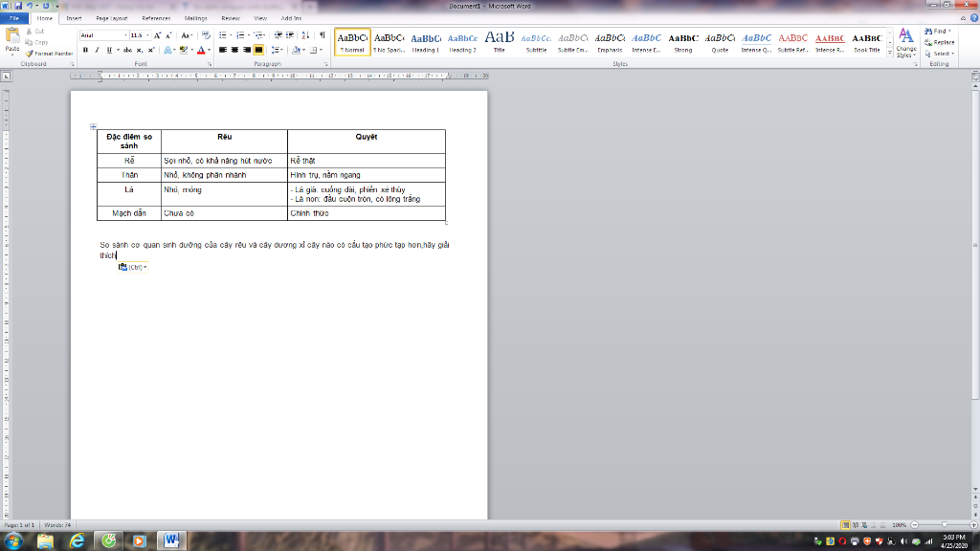Undo with the Quick Access Toolbar arrow
This screenshot has width=980, height=551.
(x=30, y=6)
